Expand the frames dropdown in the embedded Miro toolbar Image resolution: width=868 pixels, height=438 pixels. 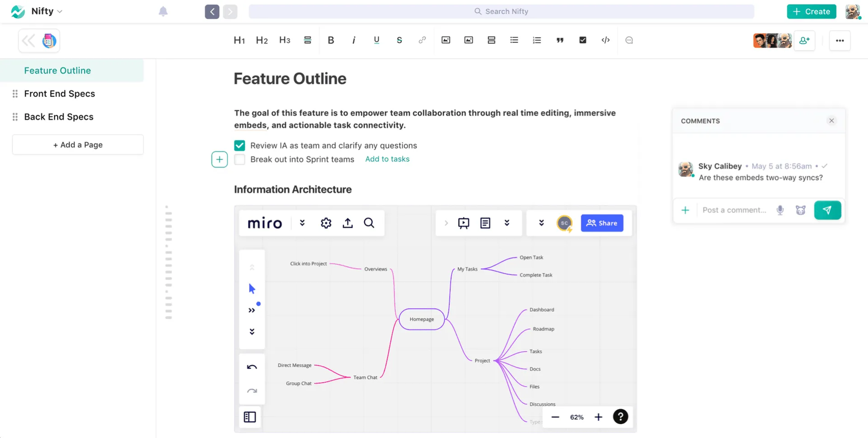click(506, 223)
